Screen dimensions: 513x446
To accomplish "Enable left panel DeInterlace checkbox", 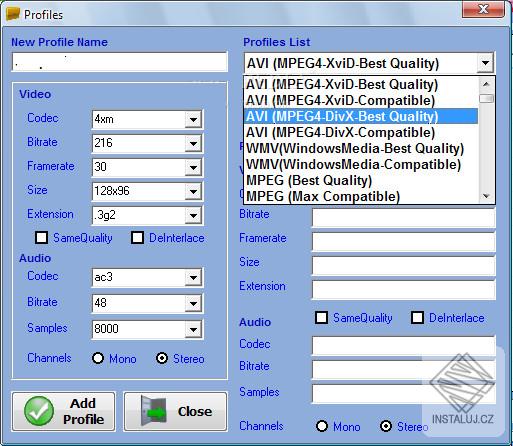I will 137,238.
